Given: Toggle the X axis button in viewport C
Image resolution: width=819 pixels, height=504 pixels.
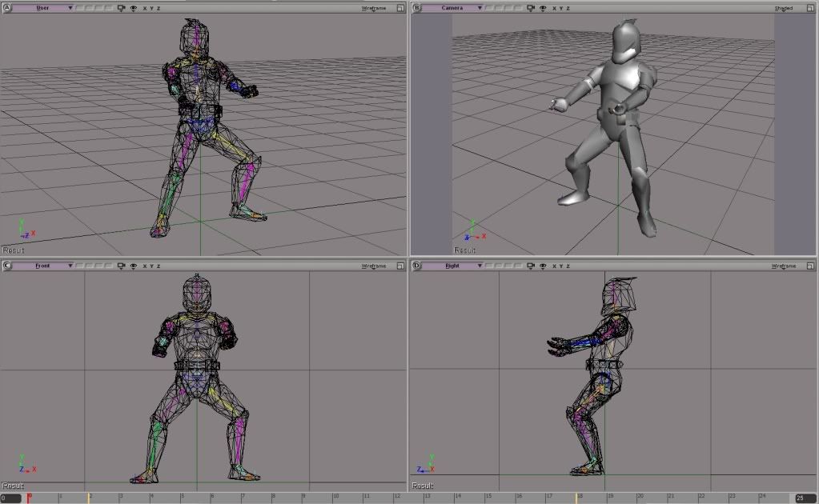Looking at the screenshot, I should click(x=145, y=266).
